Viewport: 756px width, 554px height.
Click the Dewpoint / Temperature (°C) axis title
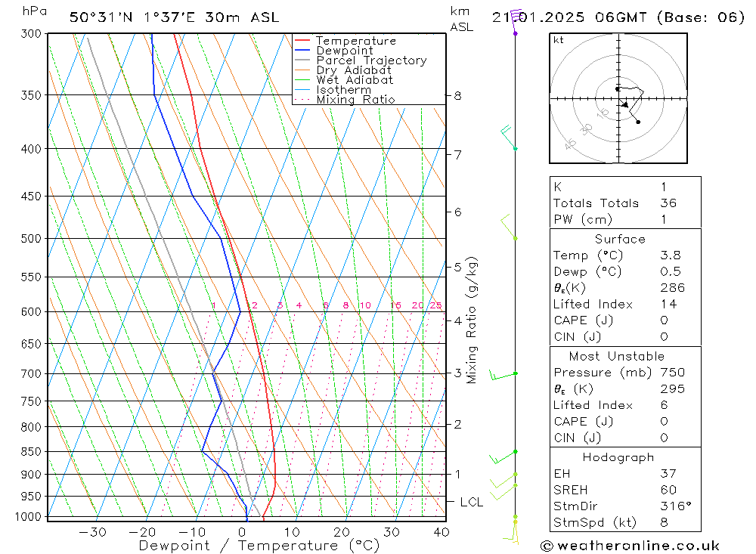[x=259, y=546]
